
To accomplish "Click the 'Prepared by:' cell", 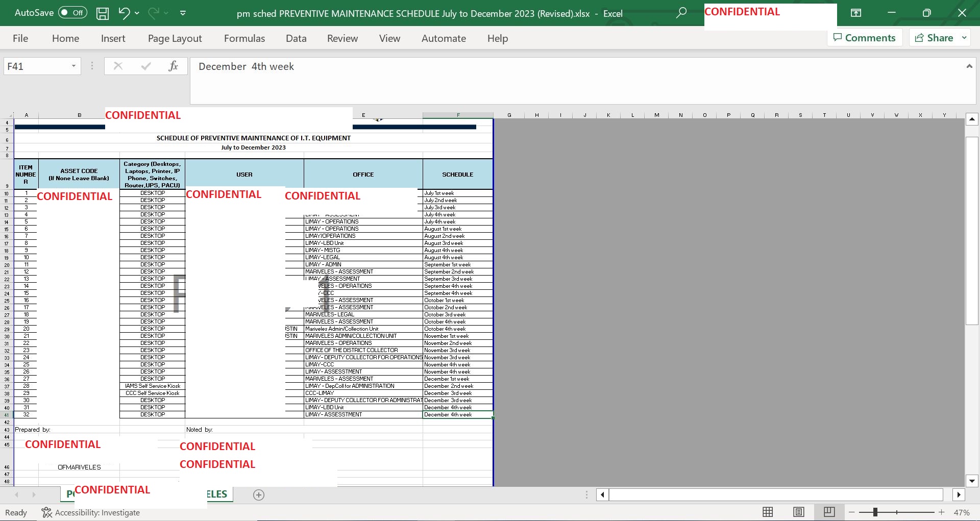I will (33, 430).
